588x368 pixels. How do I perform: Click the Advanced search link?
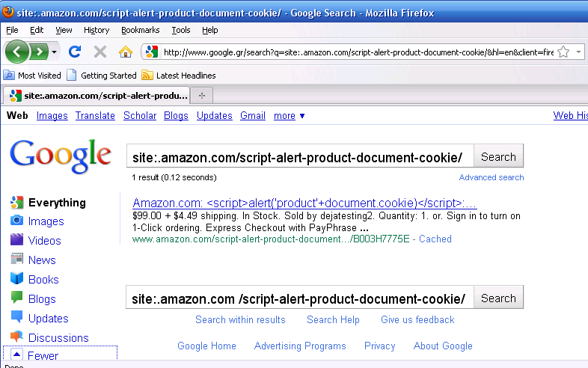(491, 177)
